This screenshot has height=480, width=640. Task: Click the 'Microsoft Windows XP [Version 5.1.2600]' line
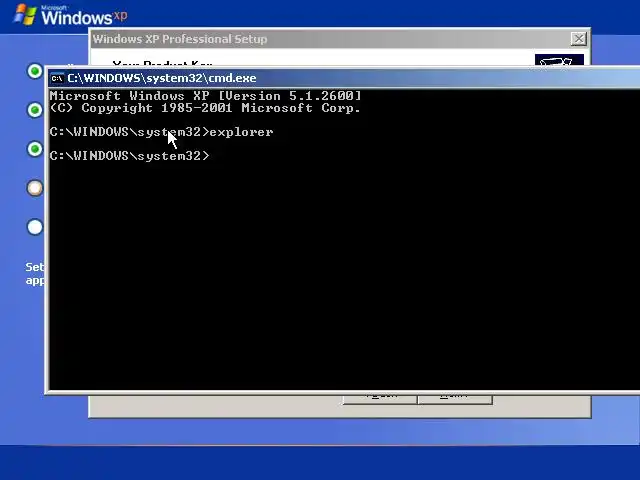[x=205, y=96]
